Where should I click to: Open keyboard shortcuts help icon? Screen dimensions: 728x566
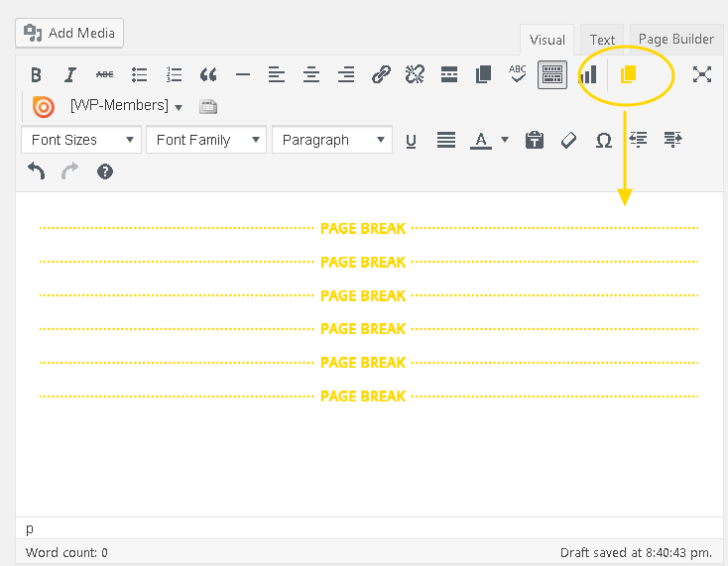pos(105,171)
